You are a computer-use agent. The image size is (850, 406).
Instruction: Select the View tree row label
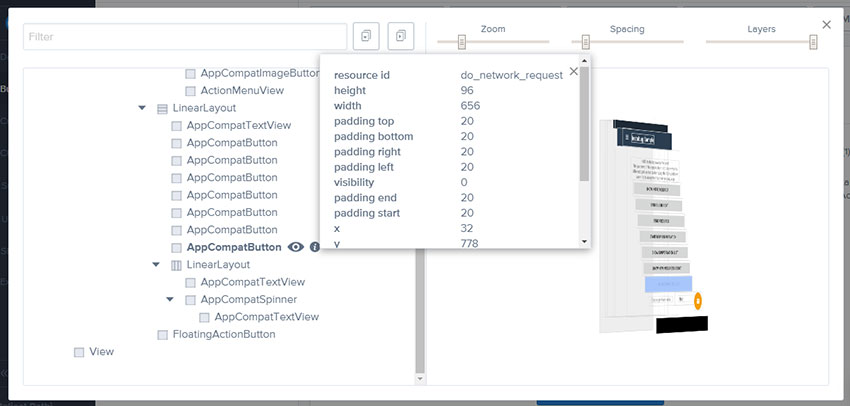pos(101,351)
